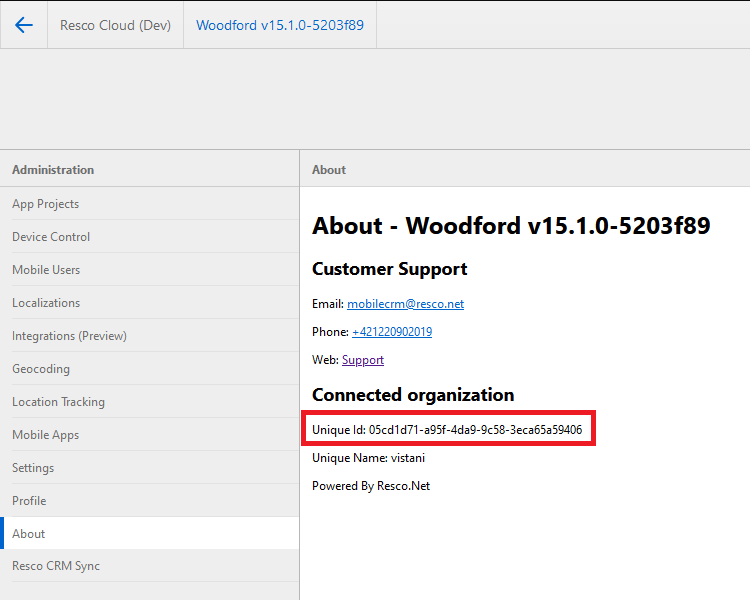
Task: Click the Unique Name vistani text
Action: (x=361, y=458)
